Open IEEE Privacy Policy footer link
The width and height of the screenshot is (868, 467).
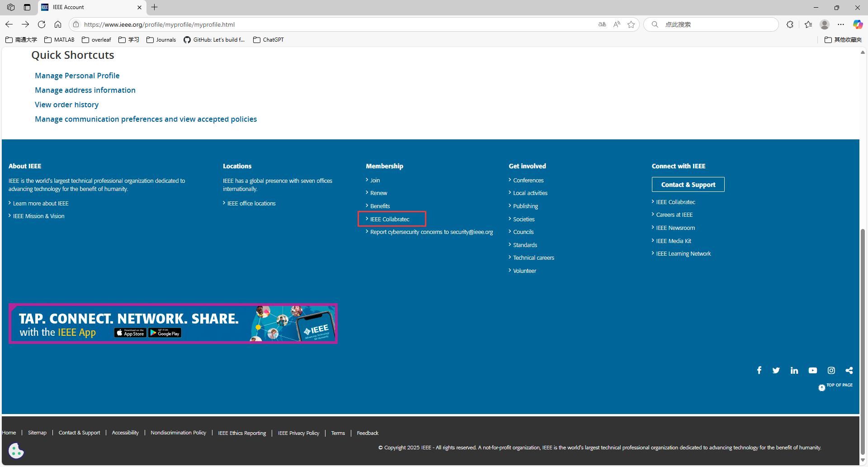298,433
